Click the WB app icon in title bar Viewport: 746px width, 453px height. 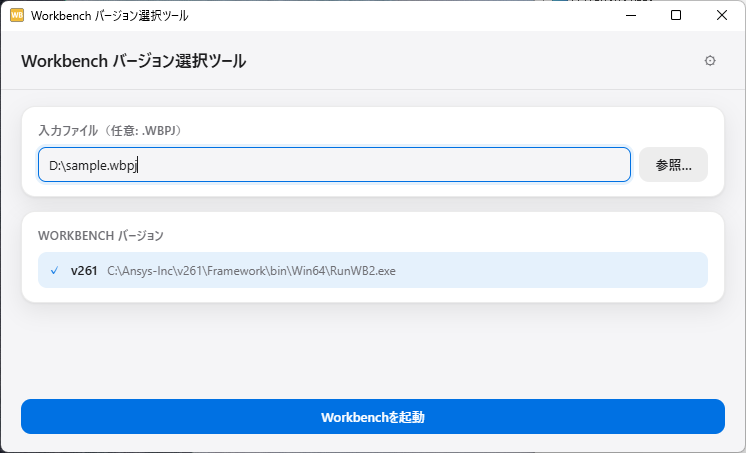(x=17, y=15)
